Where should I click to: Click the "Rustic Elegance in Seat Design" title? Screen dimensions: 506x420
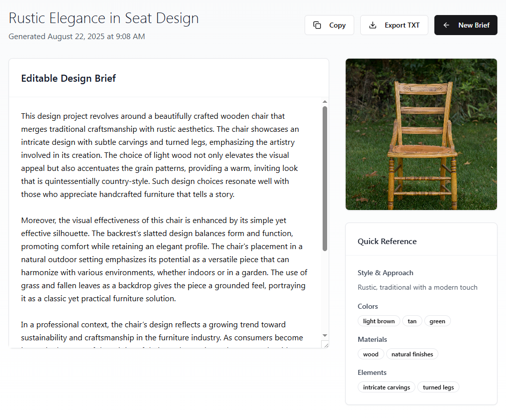tap(104, 18)
